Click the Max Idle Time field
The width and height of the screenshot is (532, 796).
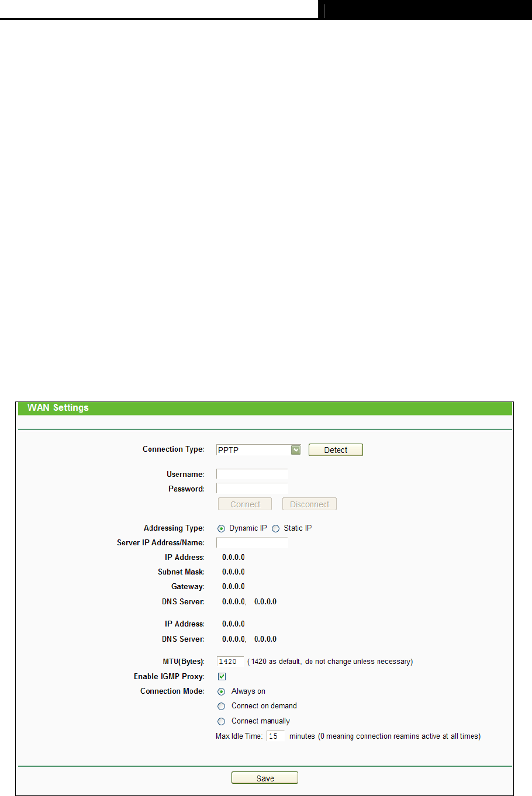click(x=276, y=736)
